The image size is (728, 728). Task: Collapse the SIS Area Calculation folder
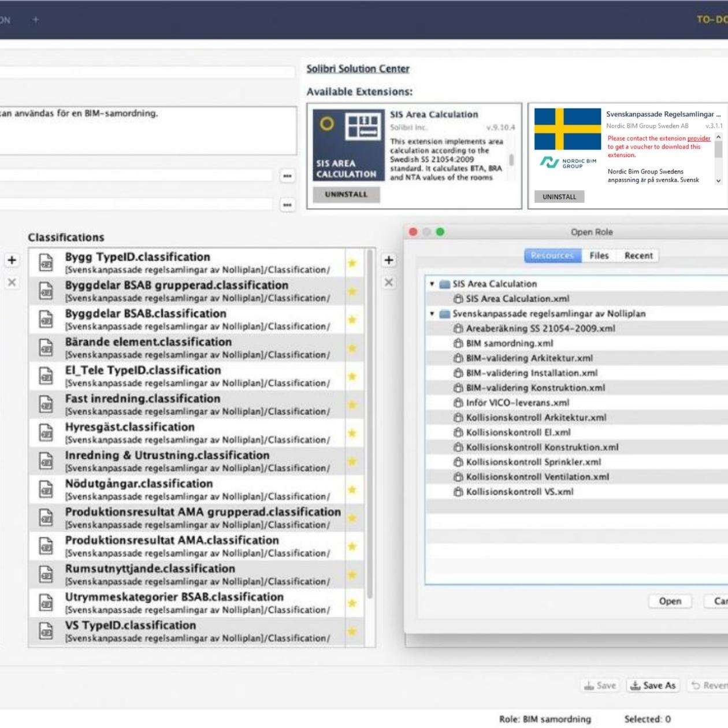[432, 284]
